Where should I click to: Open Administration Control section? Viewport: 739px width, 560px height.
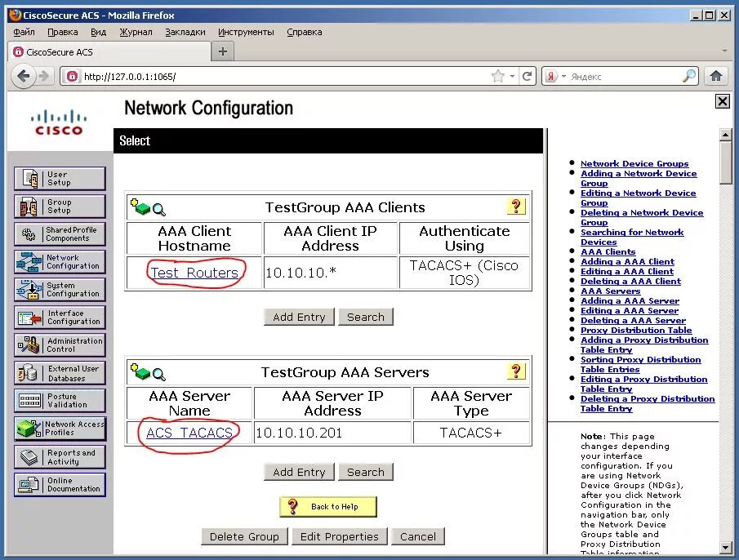click(60, 345)
